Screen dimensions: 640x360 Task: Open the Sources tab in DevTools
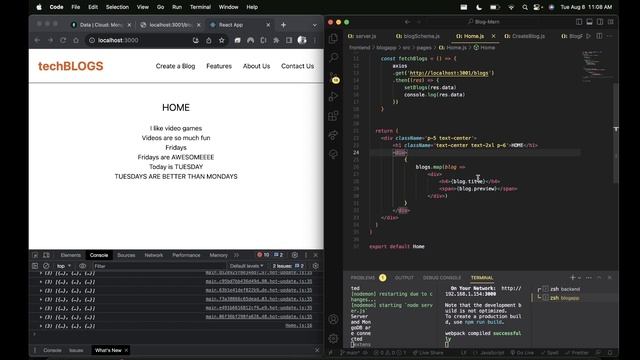click(126, 255)
